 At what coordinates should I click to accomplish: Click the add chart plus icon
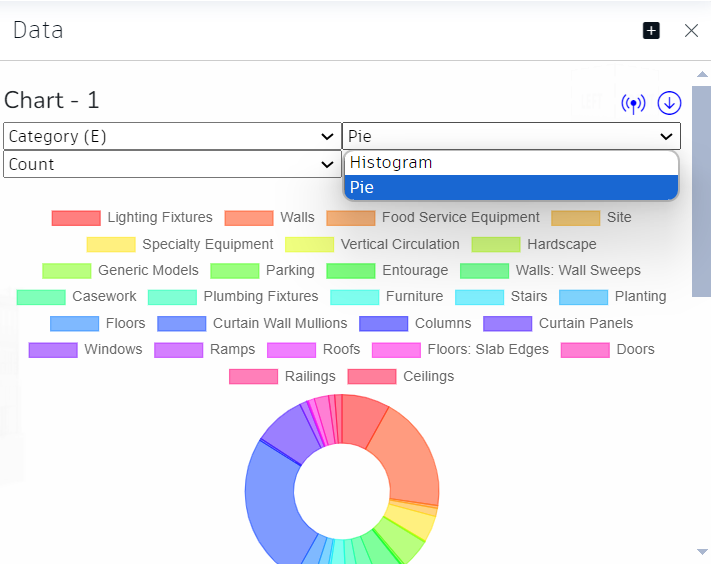point(651,31)
